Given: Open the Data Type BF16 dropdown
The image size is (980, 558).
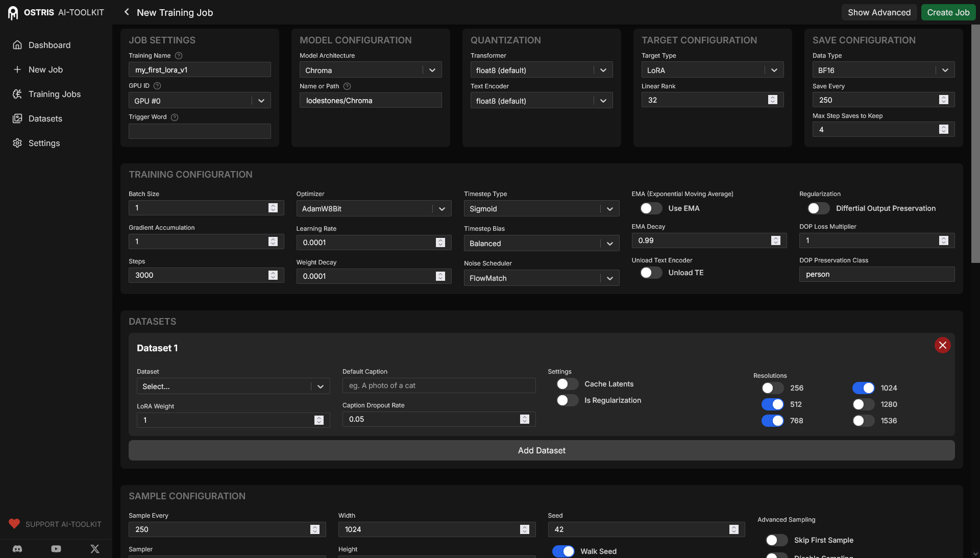Looking at the screenshot, I should [884, 70].
